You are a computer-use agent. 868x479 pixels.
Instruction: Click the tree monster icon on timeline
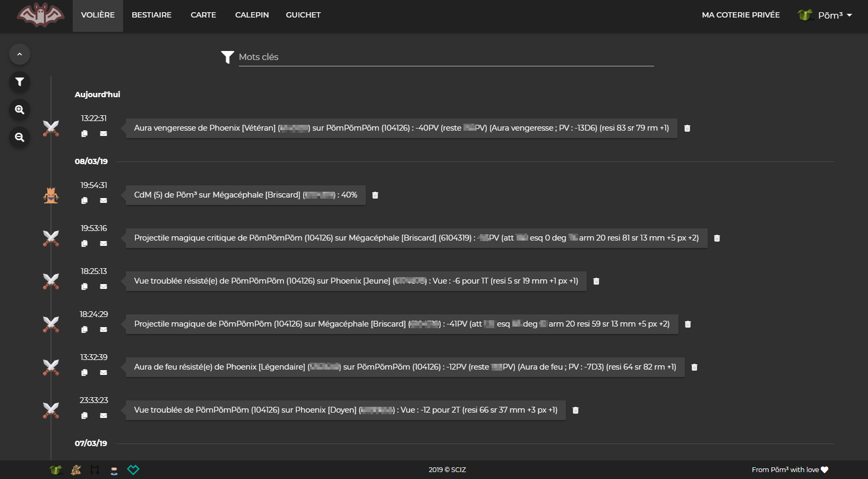point(51,195)
